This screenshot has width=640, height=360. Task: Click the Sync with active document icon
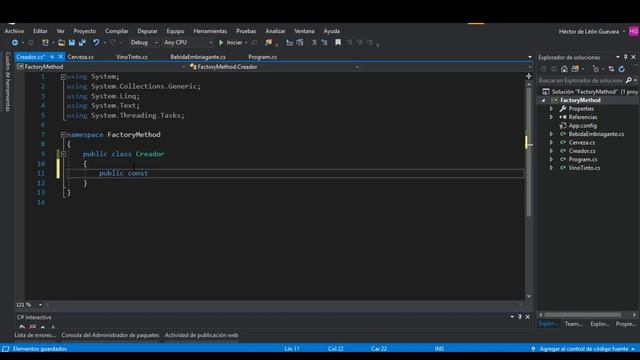click(611, 69)
